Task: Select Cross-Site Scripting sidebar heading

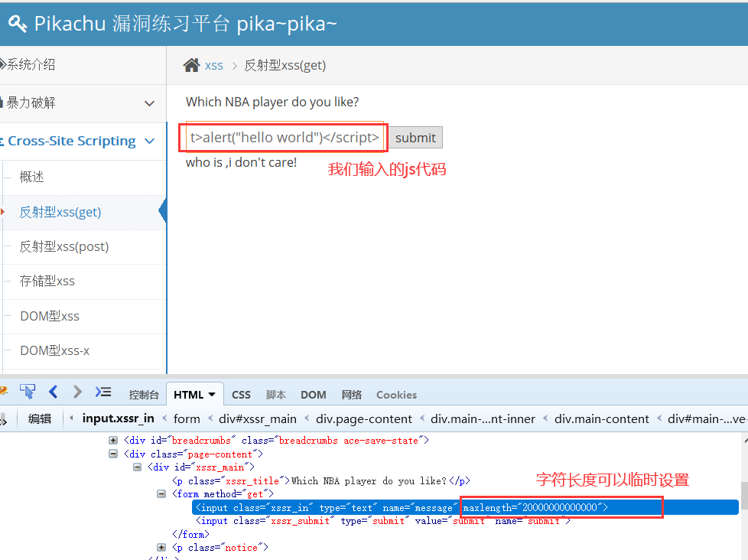Action: click(72, 141)
